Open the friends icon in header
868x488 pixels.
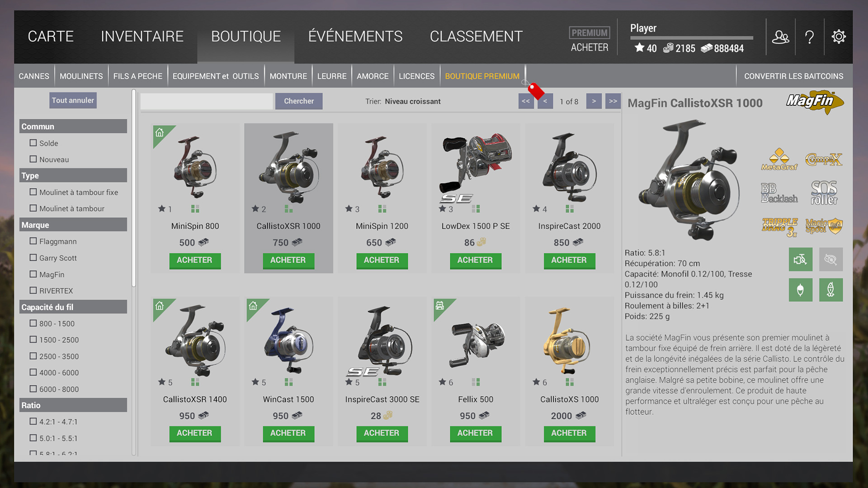click(x=780, y=37)
